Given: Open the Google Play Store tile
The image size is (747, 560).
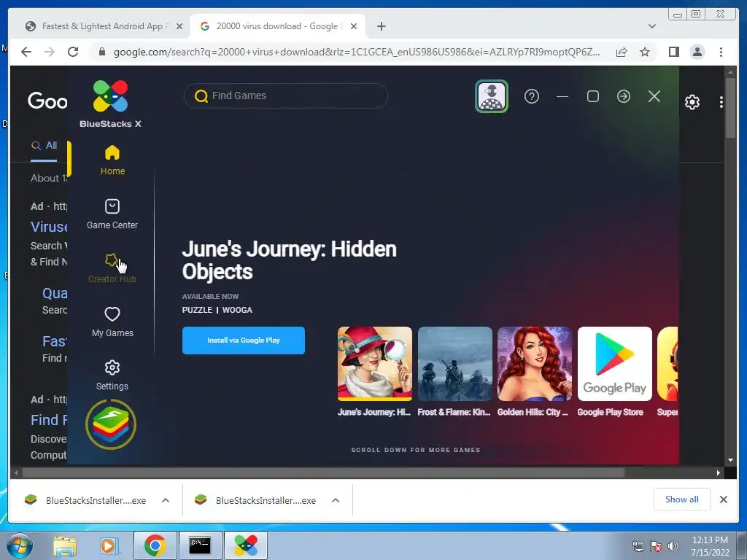Looking at the screenshot, I should click(614, 364).
